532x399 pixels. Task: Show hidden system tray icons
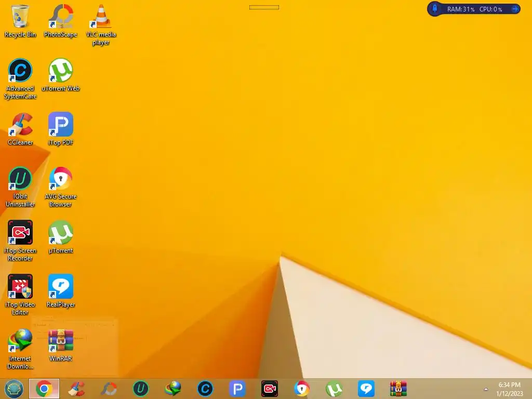[x=486, y=389]
